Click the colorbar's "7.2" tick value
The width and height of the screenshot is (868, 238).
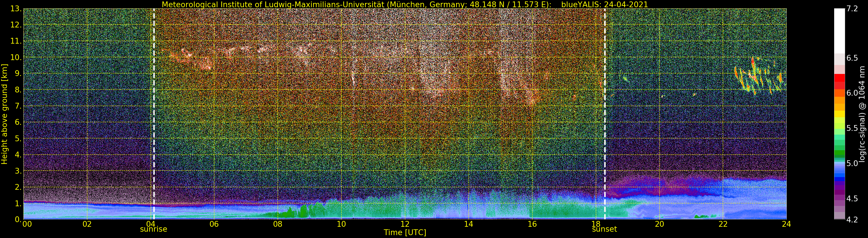852,9
